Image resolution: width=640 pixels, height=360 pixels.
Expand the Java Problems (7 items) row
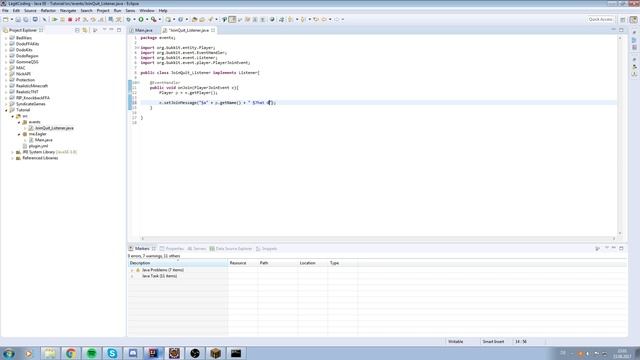click(x=132, y=270)
